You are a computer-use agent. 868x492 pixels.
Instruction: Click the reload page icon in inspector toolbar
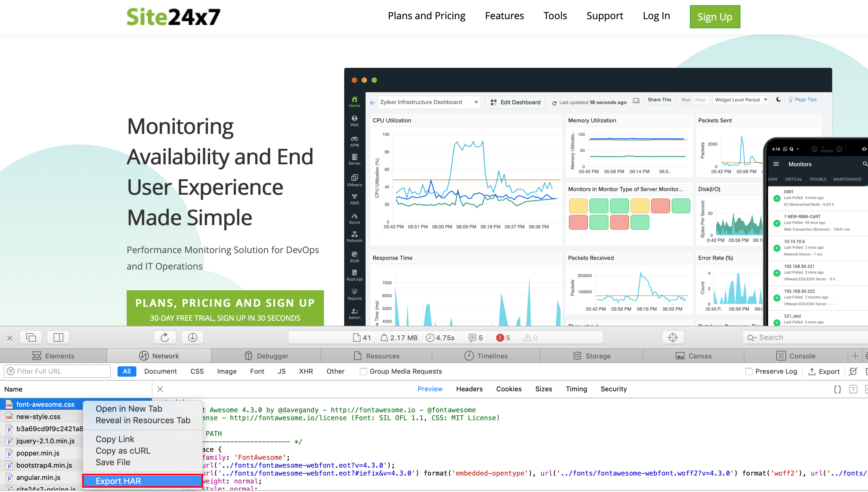165,337
